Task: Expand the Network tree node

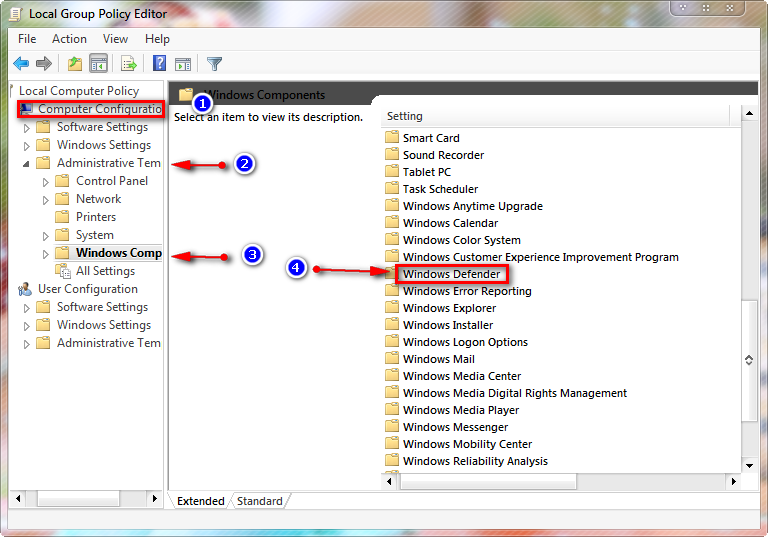Action: [46, 200]
